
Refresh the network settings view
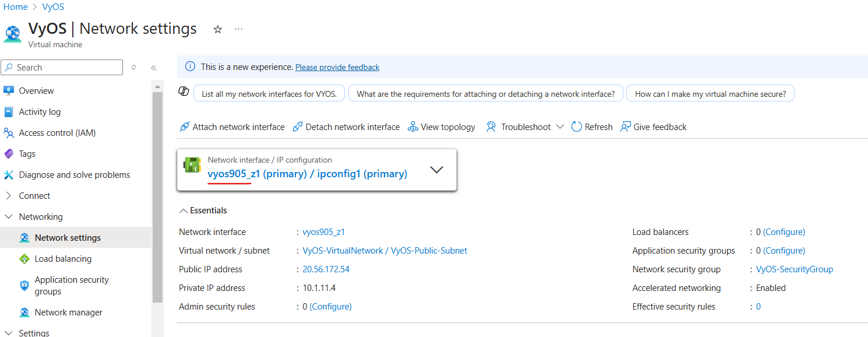pos(591,127)
